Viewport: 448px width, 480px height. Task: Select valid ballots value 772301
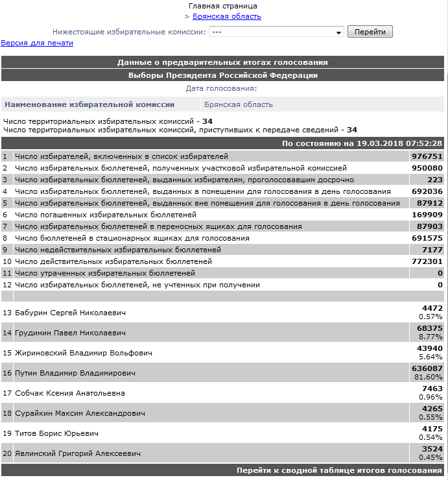tap(427, 261)
